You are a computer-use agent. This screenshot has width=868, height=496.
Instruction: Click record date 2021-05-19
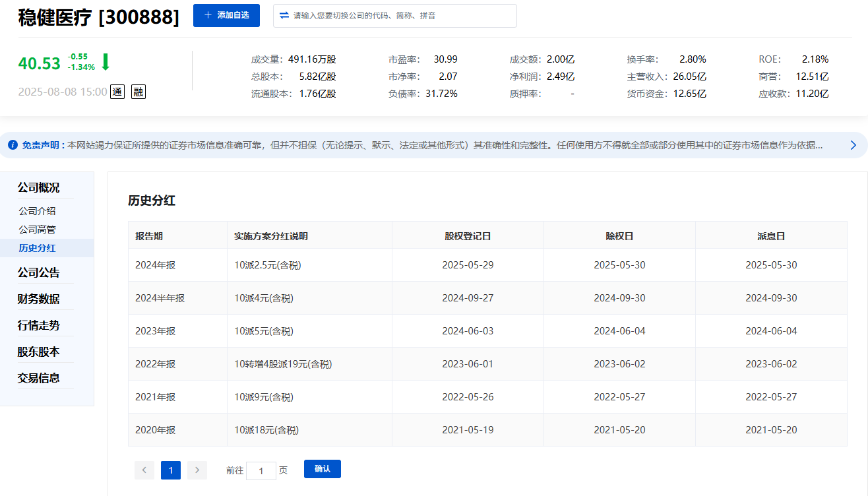click(x=468, y=430)
